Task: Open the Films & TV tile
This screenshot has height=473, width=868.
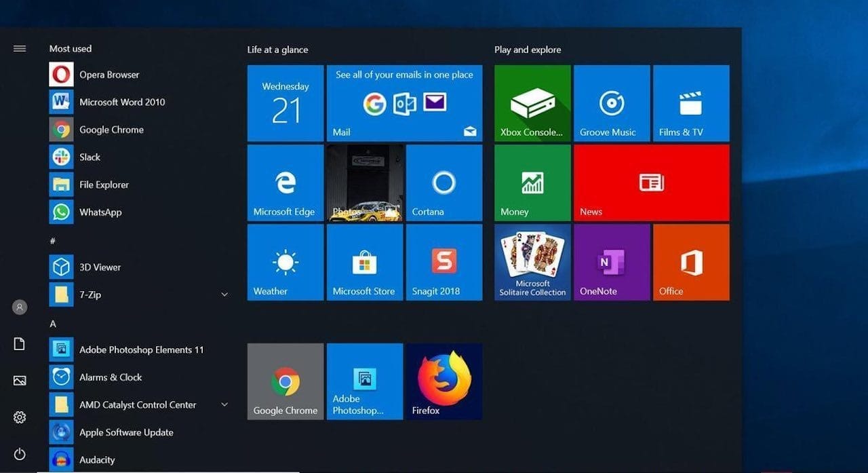Action: tap(691, 103)
